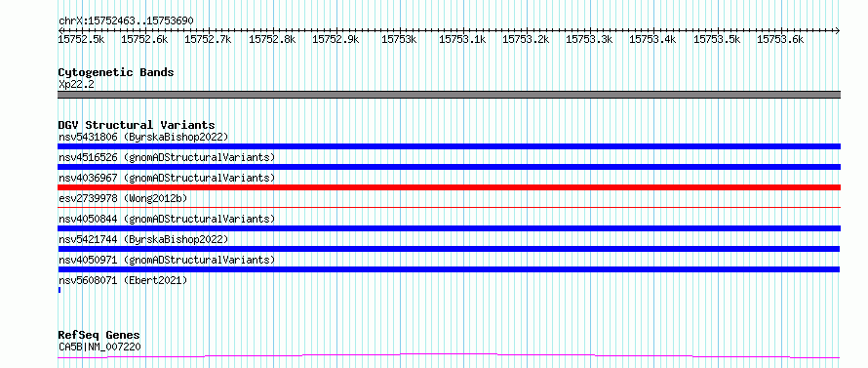Click the blue bar under nsv5421744
The width and height of the screenshot is (868, 368).
point(449,249)
